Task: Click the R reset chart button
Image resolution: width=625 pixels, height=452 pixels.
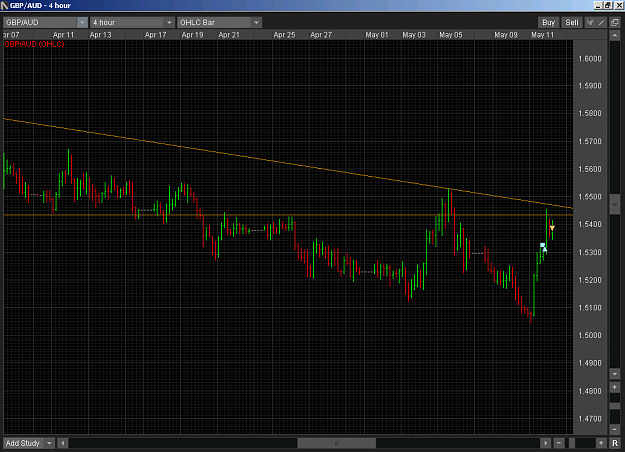Action: [x=615, y=443]
